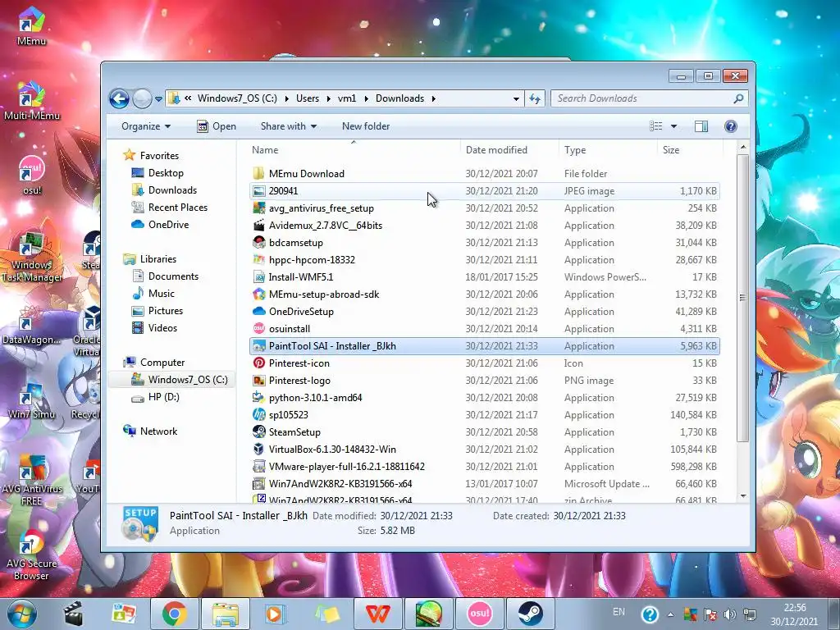Go back with the Explorer Back arrow

119,98
